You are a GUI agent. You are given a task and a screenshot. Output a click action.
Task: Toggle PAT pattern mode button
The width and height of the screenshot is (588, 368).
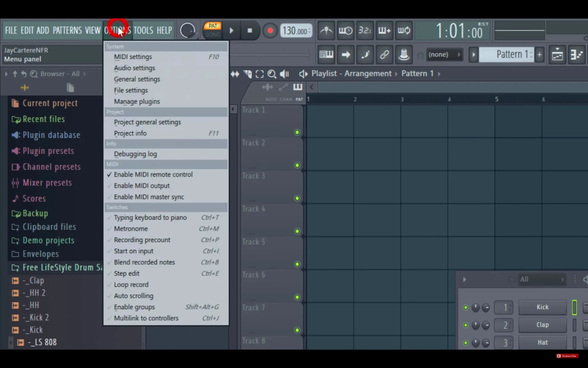click(x=213, y=26)
